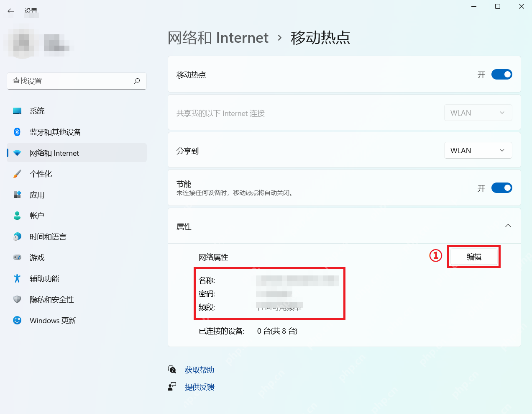Click the 获取帮助 headset icon
Image resolution: width=532 pixels, height=414 pixels.
coord(172,369)
